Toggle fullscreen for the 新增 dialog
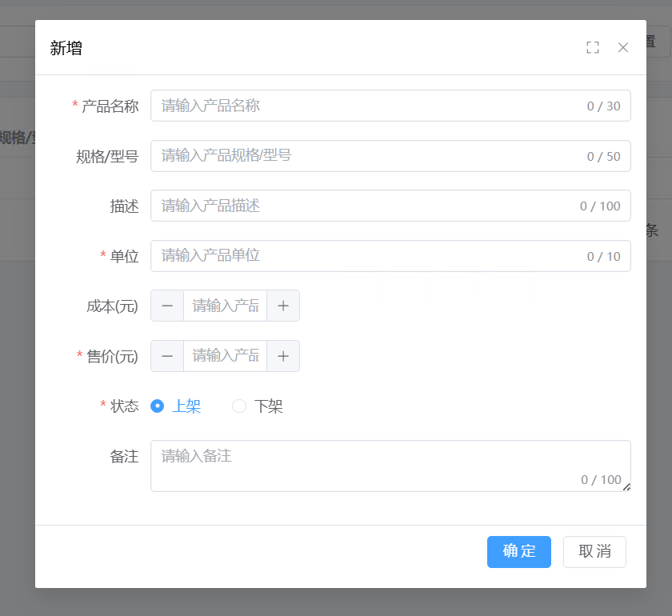Image resolution: width=672 pixels, height=616 pixels. point(593,47)
